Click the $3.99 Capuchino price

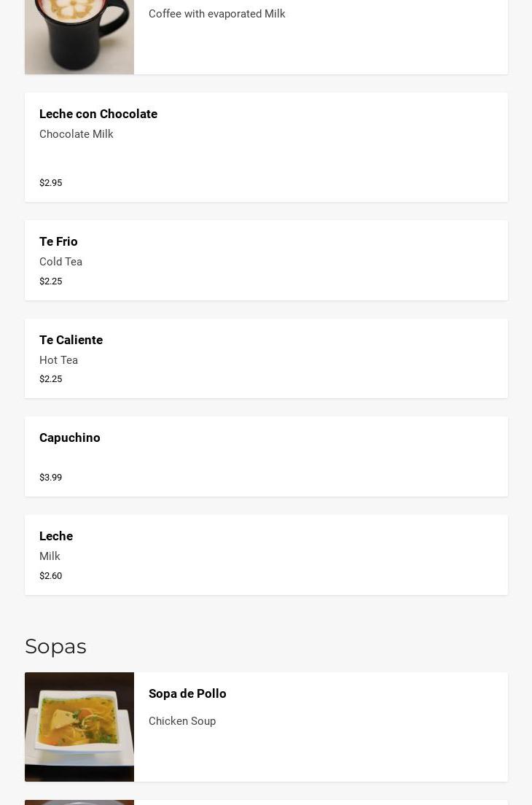(x=51, y=478)
